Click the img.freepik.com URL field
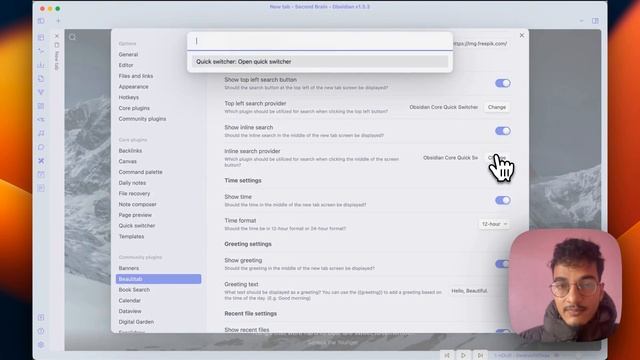 tap(481, 44)
